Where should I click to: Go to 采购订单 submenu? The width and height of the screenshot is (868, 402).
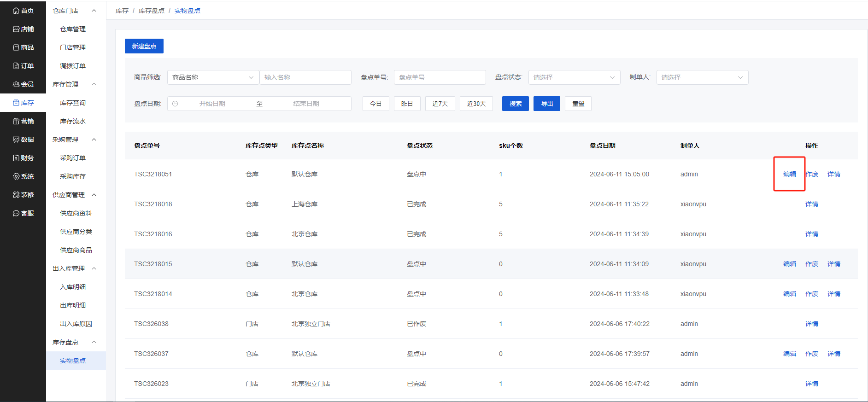point(73,158)
